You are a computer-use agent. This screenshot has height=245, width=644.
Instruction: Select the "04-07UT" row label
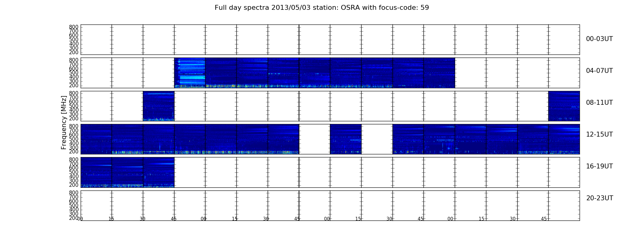point(599,71)
